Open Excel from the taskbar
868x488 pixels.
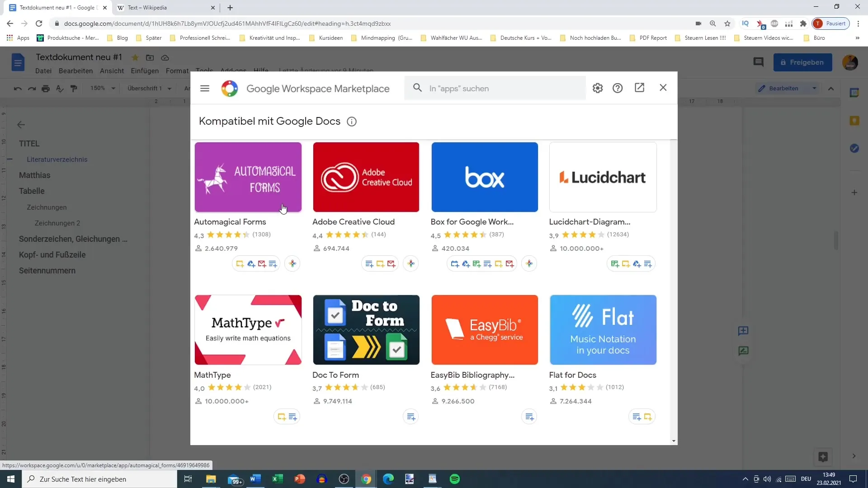click(277, 479)
